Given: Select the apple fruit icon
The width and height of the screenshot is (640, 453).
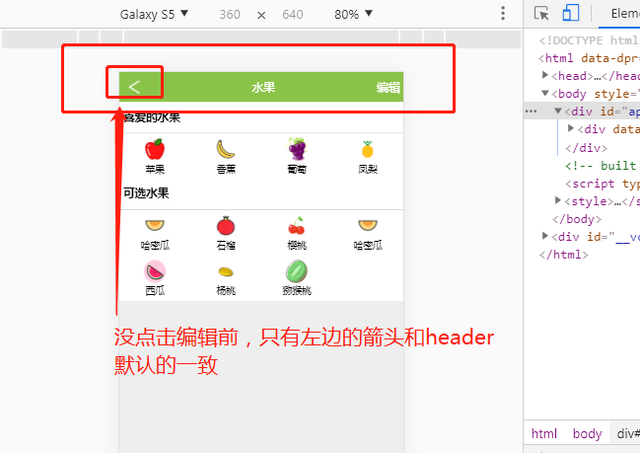Looking at the screenshot, I should 155,149.
